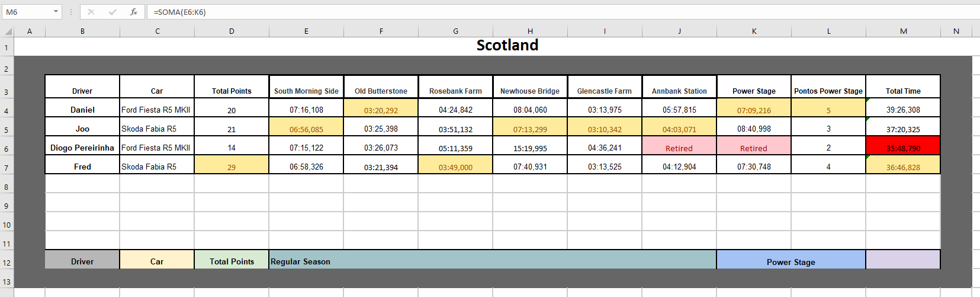Click the Retired cell under Annbank Station
Image resolution: width=980 pixels, height=297 pixels.
point(679,146)
